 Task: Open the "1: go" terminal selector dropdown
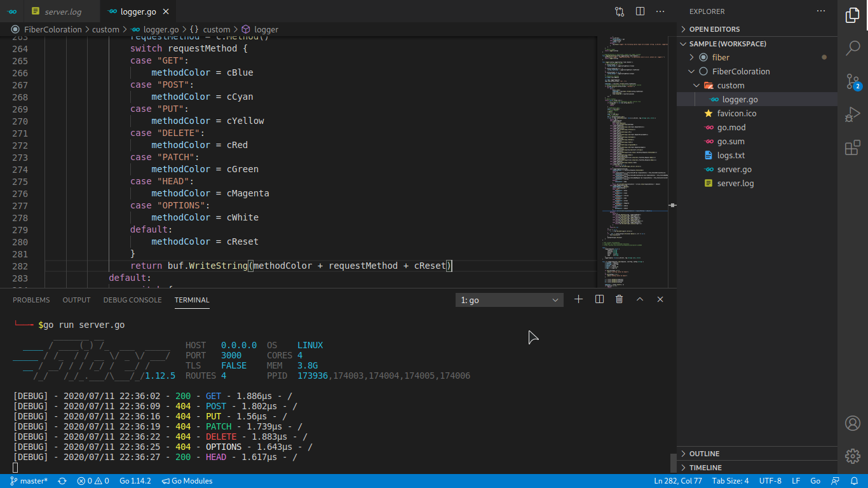pos(508,299)
